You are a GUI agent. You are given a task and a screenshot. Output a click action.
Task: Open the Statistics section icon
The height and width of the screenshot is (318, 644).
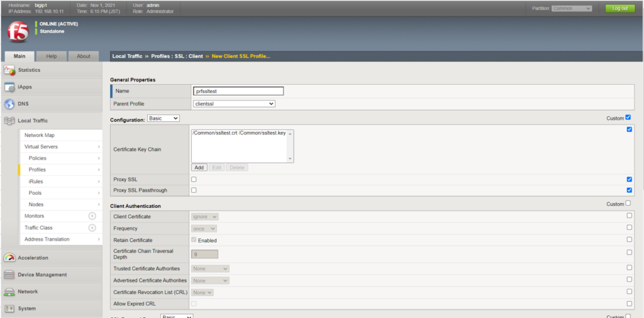[x=9, y=70]
